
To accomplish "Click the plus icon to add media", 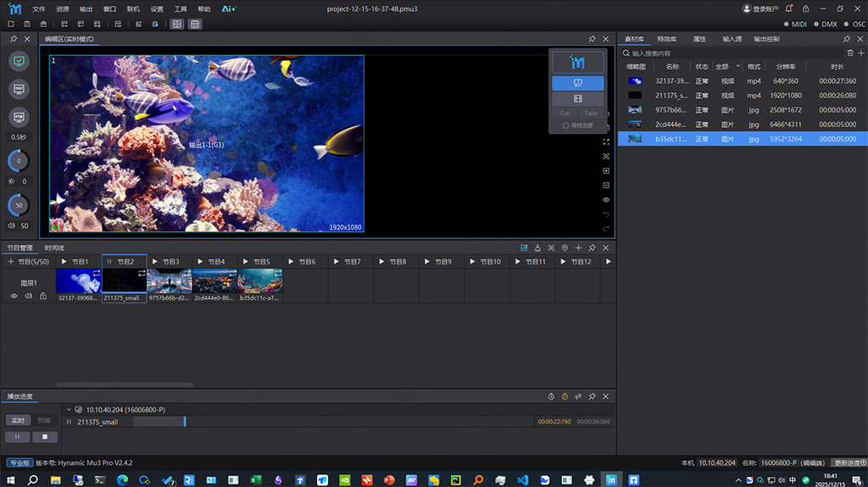I will click(861, 53).
